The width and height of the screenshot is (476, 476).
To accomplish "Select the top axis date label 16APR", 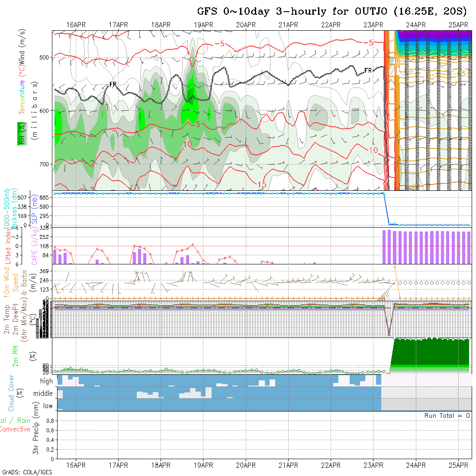I will 76,25.
